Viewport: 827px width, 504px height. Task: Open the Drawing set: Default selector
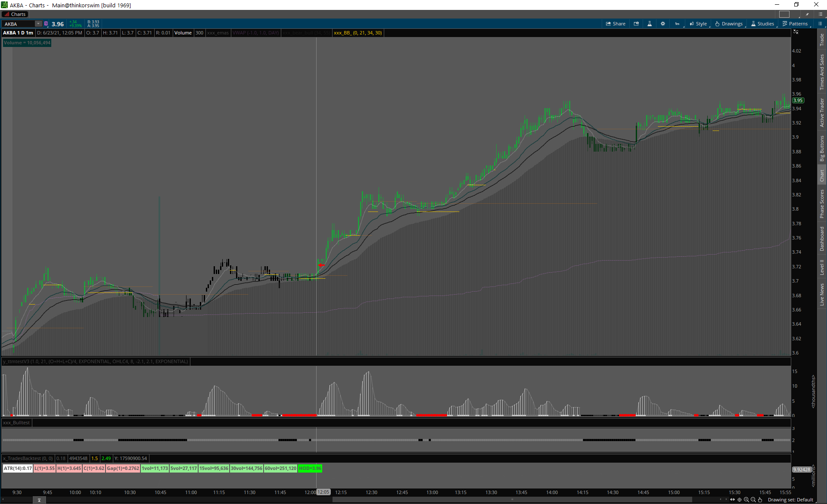790,500
